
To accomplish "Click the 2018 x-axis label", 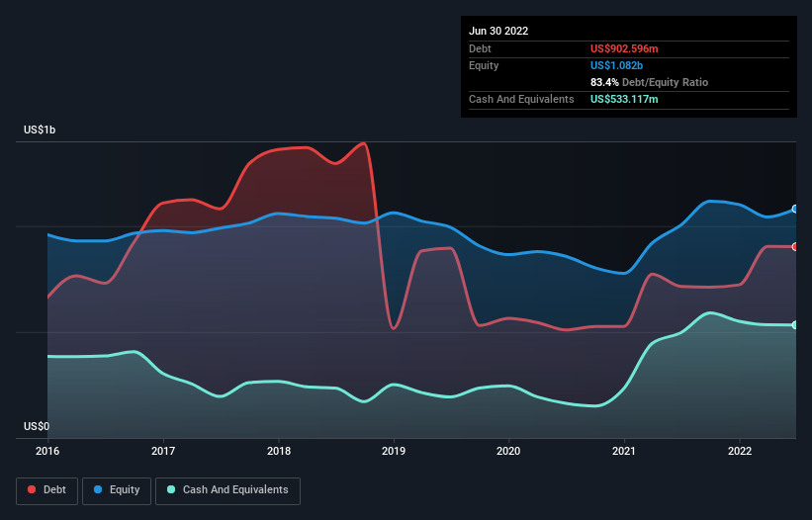I will (x=279, y=451).
